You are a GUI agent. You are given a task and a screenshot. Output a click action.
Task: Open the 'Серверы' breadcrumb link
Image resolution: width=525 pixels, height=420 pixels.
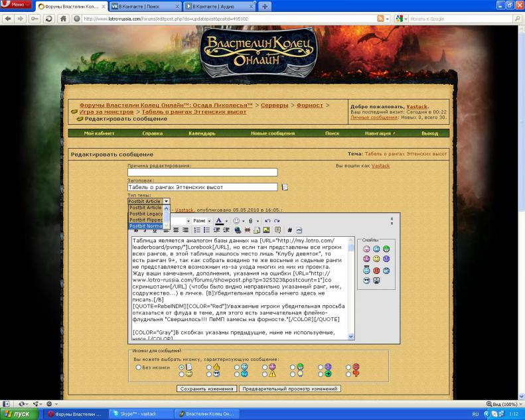275,105
